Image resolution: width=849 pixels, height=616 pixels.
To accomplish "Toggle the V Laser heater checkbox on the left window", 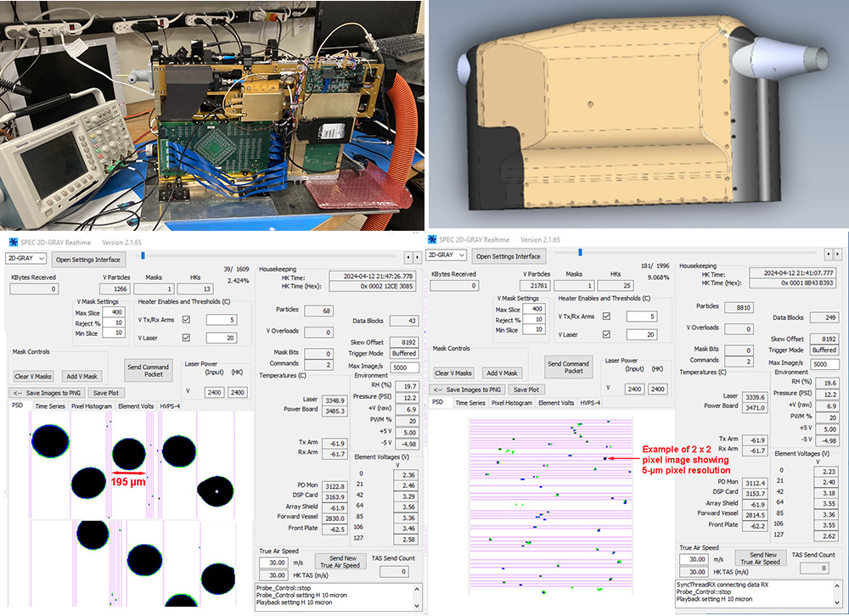I will [185, 337].
